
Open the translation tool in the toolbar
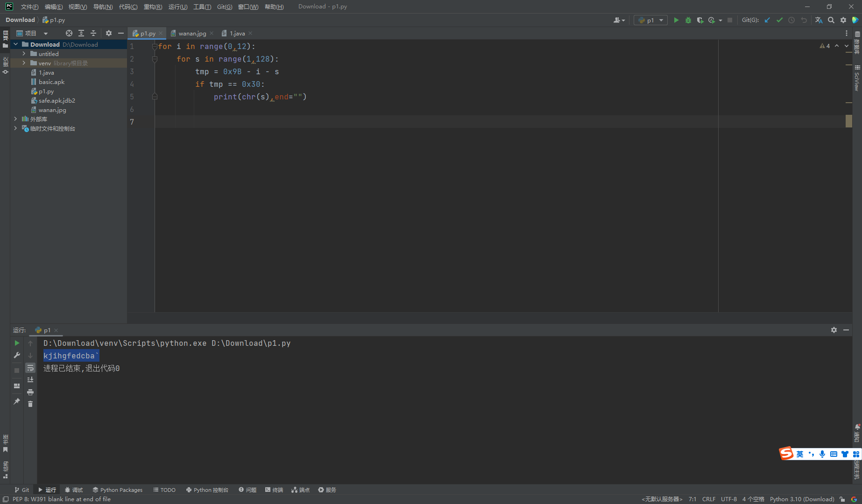click(x=819, y=20)
